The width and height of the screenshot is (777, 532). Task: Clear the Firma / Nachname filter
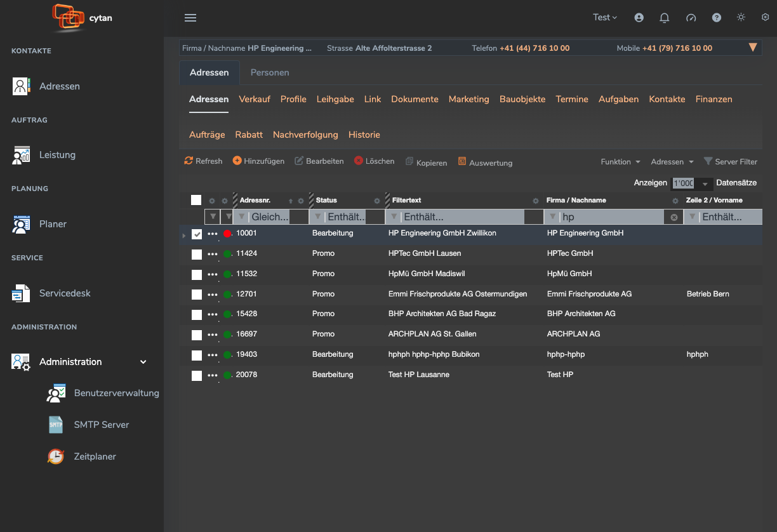pos(674,217)
